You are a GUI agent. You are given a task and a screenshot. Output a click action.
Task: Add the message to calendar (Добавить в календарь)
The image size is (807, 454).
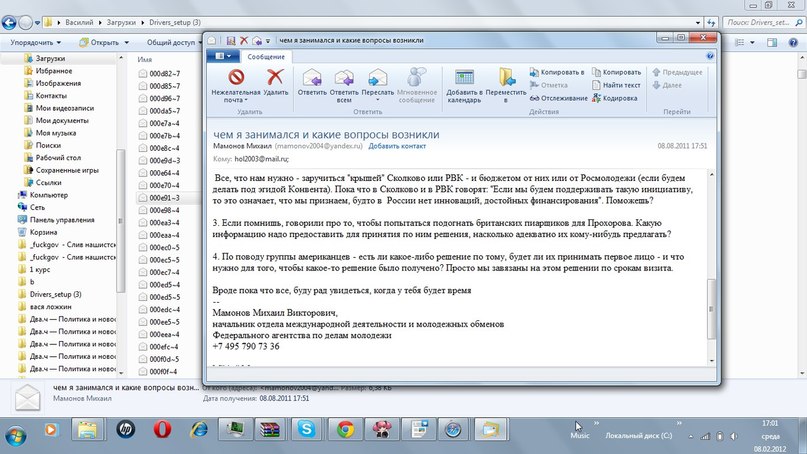pyautogui.click(x=464, y=78)
